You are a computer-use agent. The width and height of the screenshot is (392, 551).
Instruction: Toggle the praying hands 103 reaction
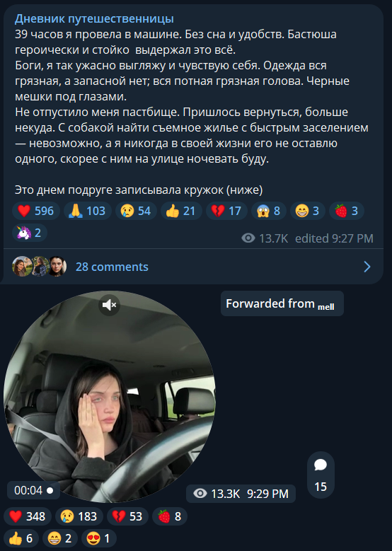click(88, 211)
